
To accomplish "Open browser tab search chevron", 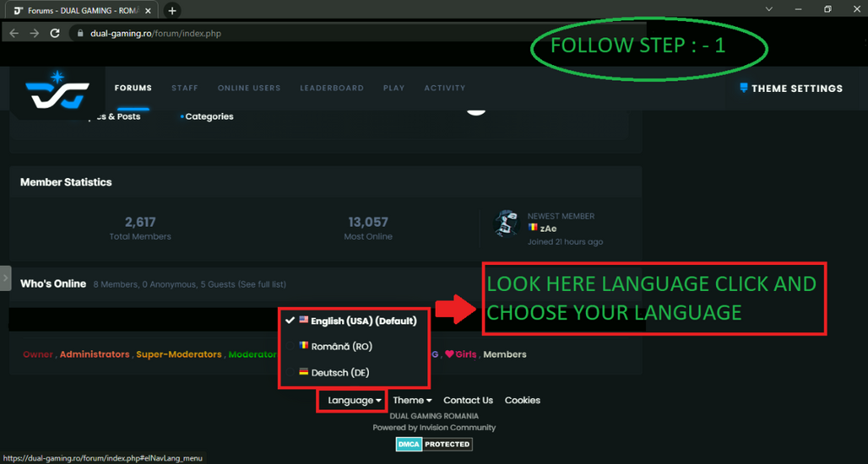I will click(770, 10).
